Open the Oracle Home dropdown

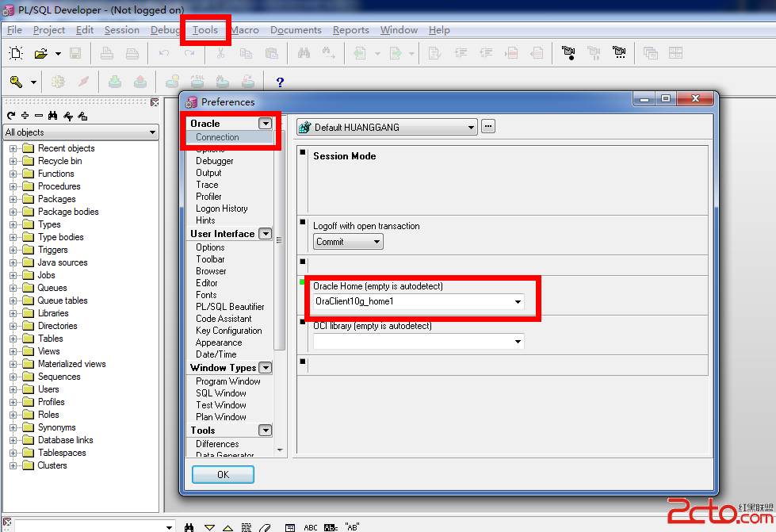[x=518, y=301]
